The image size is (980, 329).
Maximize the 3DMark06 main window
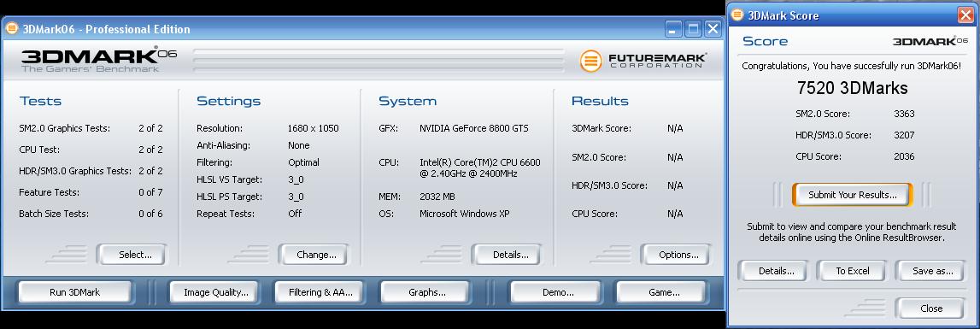(x=693, y=29)
